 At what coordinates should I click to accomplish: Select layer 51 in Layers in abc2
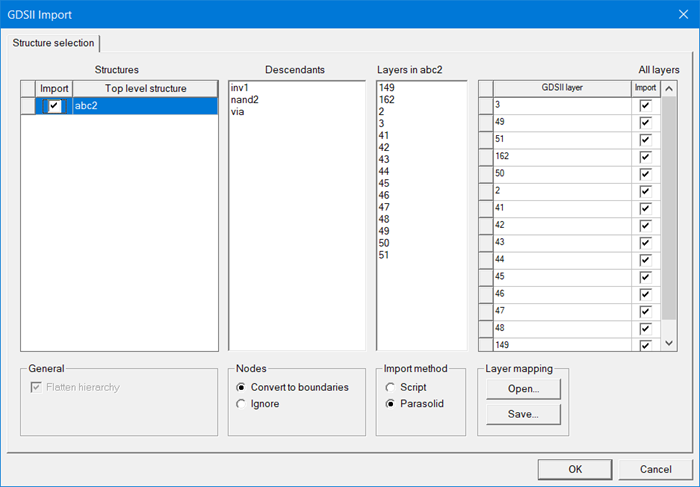pos(384,255)
